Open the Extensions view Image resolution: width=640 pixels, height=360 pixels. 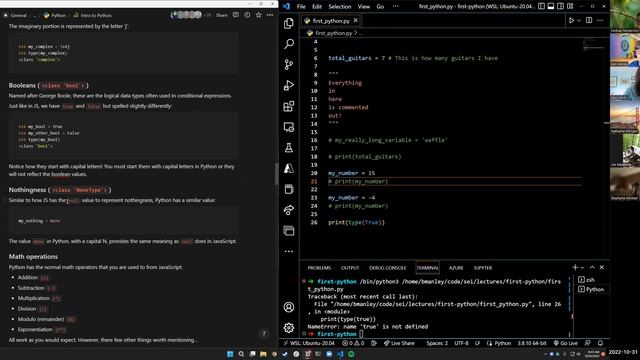coord(289,106)
